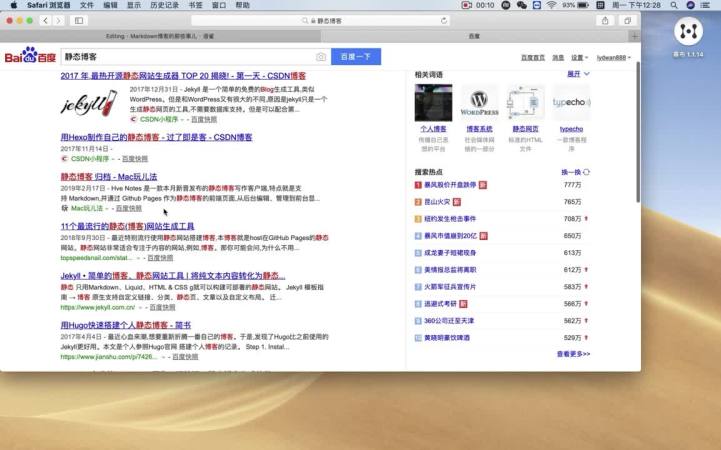This screenshot has width=721, height=450.
Task: Open the 帮助 menu
Action: coord(242,5)
